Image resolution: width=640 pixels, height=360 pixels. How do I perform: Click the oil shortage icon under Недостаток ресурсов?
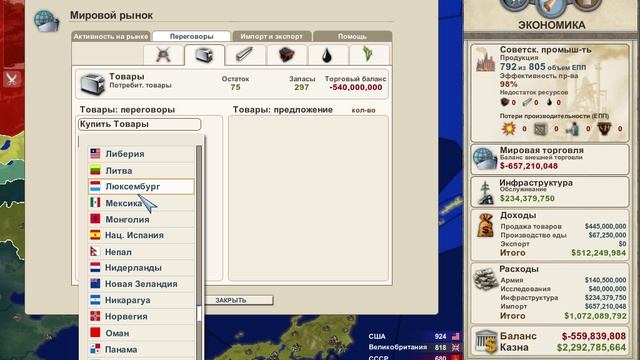coord(549,102)
